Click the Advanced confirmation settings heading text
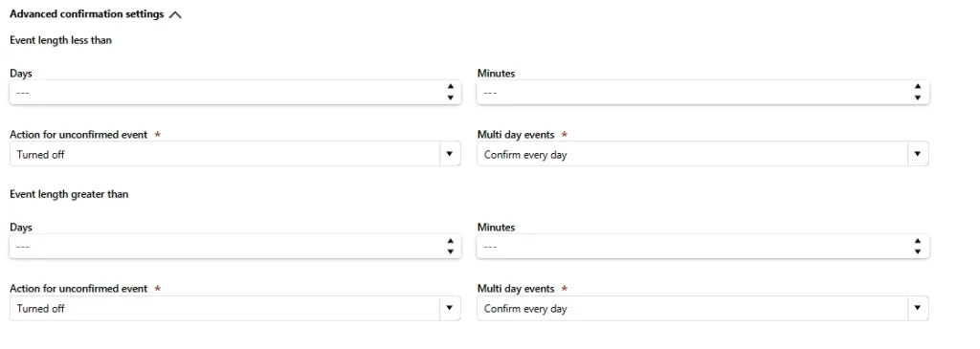This screenshot has width=980, height=349. 87,13
